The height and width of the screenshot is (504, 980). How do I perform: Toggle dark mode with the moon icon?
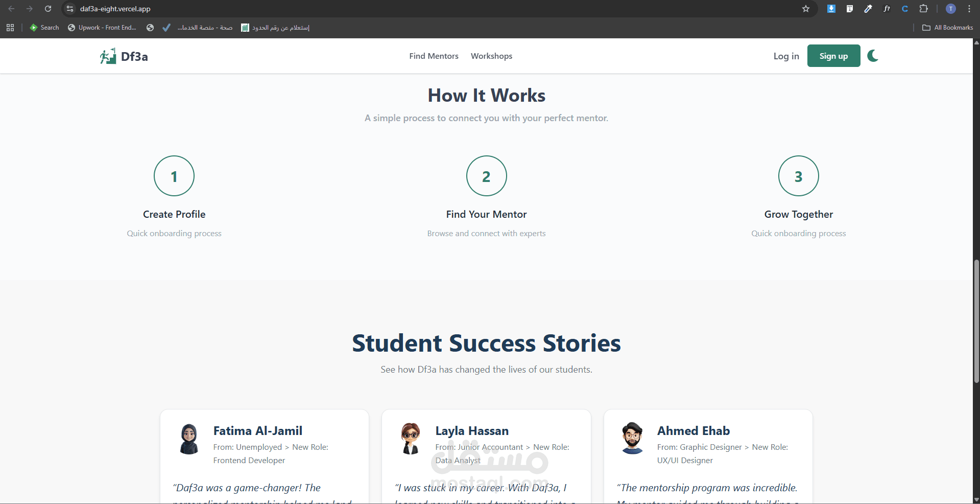tap(873, 56)
